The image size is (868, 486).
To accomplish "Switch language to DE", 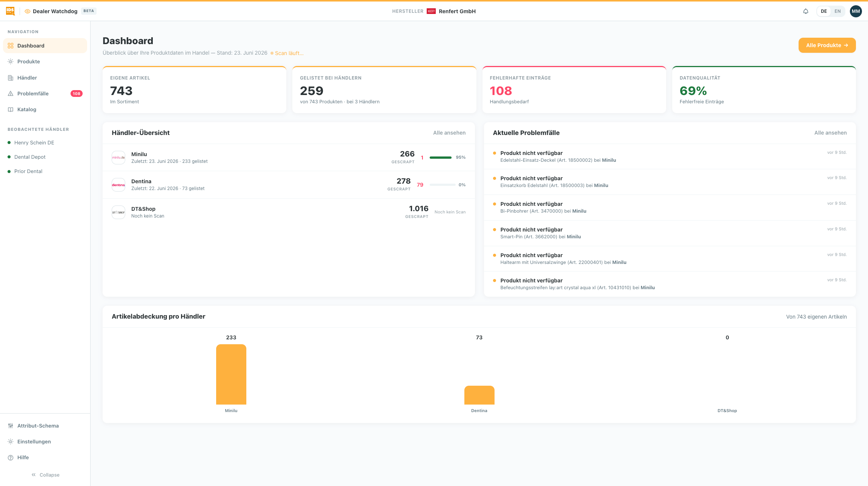I will pos(824,11).
